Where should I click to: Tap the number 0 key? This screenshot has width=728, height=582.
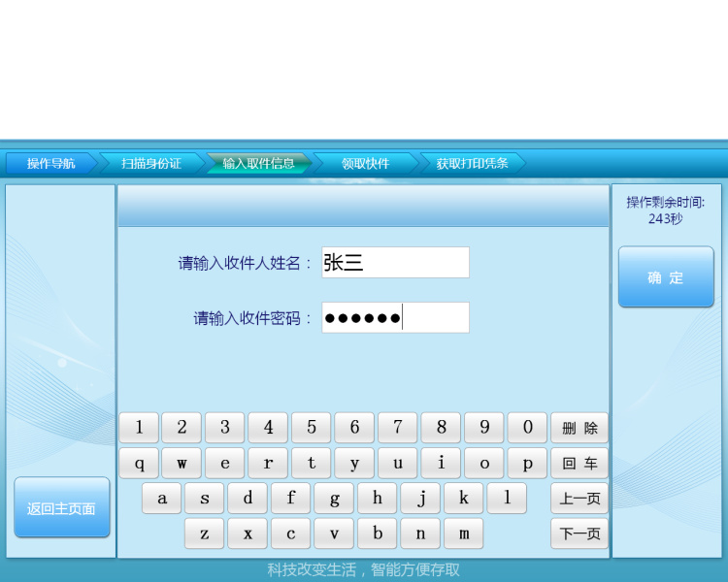pos(527,428)
